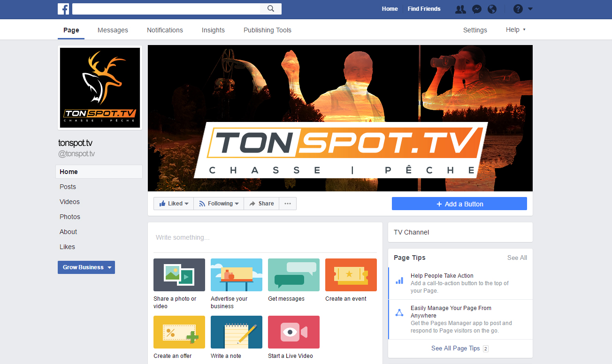Click the search magnifier button
Image resolution: width=612 pixels, height=364 pixels.
tap(271, 9)
